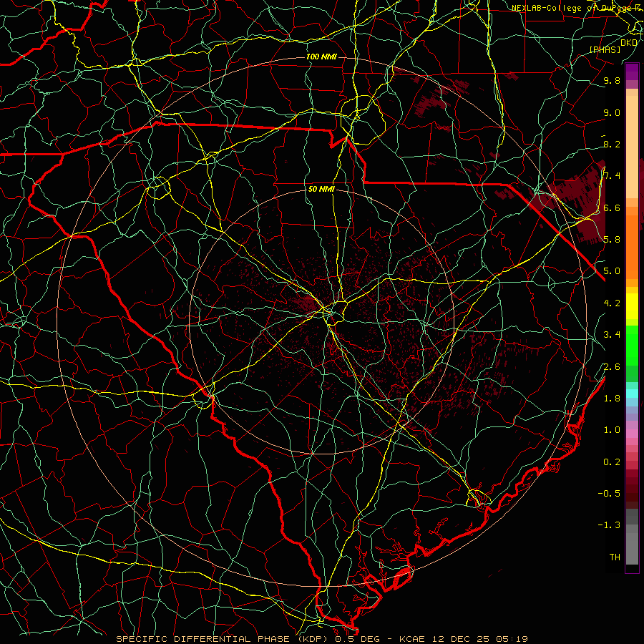Click the cyan band of the color scale
The width and height of the screenshot is (644, 644).
pyautogui.click(x=632, y=393)
